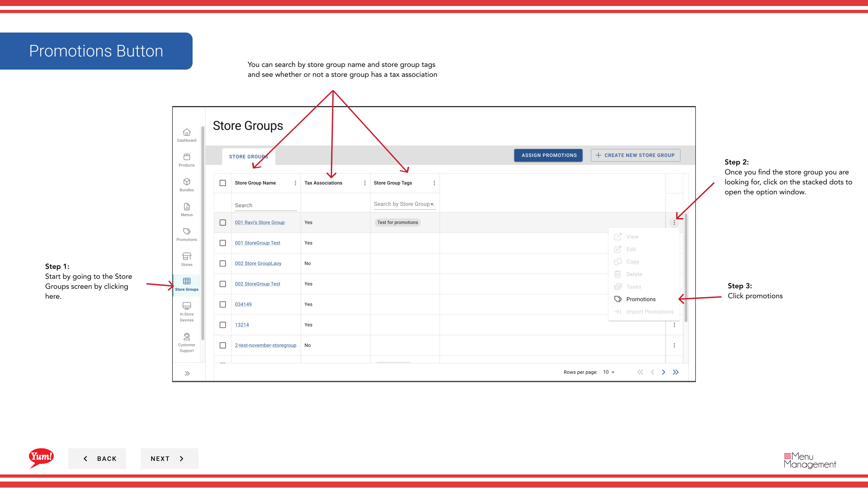Click the BACK navigation button
The width and height of the screenshot is (868, 488).
coord(97,458)
